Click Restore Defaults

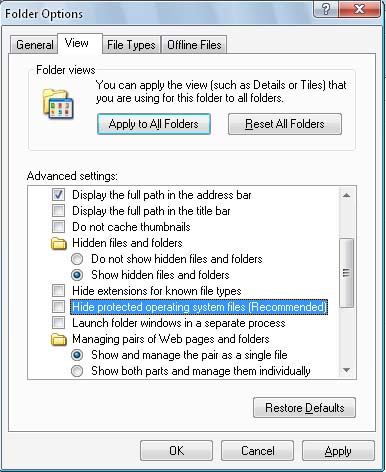(x=304, y=408)
